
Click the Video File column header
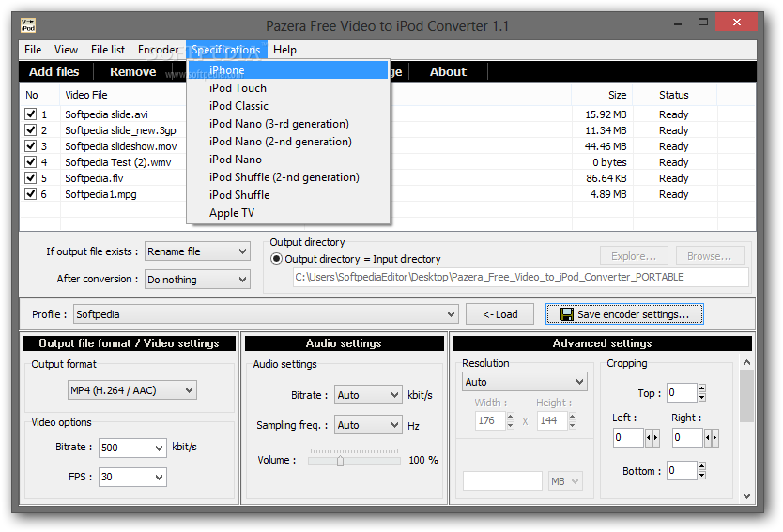click(85, 95)
